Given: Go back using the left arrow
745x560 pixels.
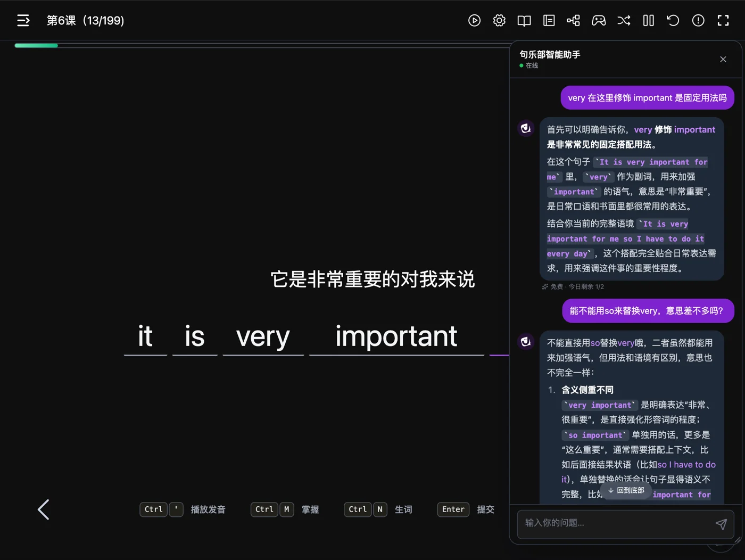Looking at the screenshot, I should tap(44, 509).
